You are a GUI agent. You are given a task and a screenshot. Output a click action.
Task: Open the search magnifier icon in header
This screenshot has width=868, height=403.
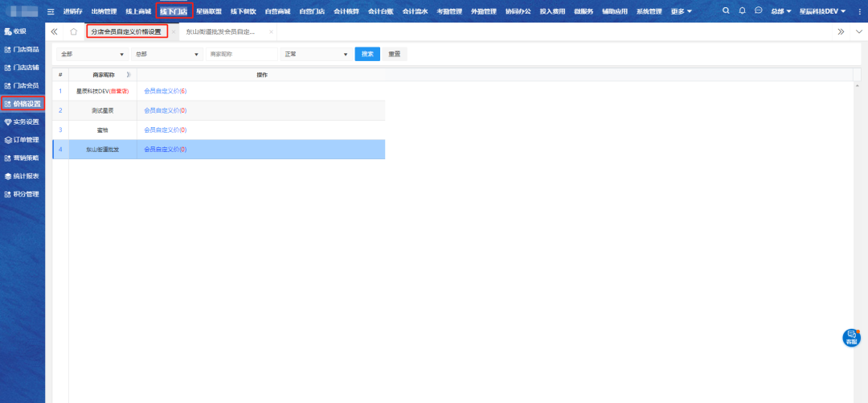[x=727, y=10]
